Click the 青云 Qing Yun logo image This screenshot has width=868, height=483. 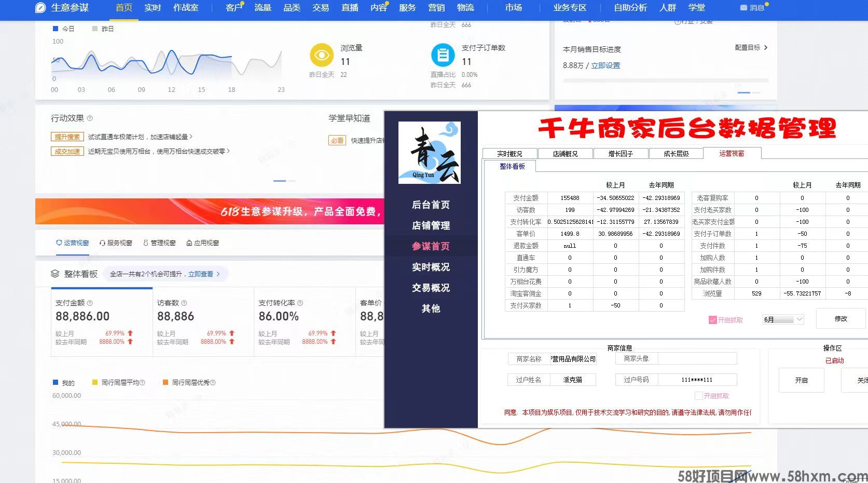coord(430,153)
